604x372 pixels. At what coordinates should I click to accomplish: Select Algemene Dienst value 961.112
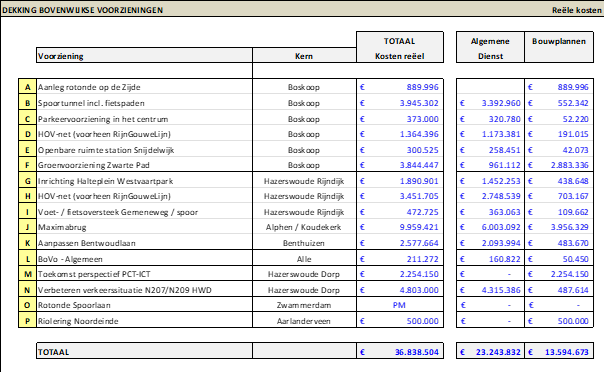coord(490,165)
